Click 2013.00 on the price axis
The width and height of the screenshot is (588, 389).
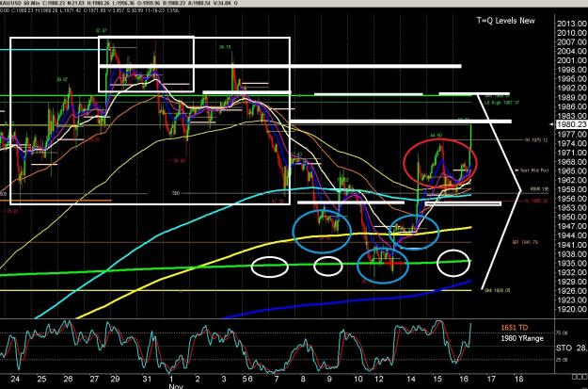pos(572,24)
